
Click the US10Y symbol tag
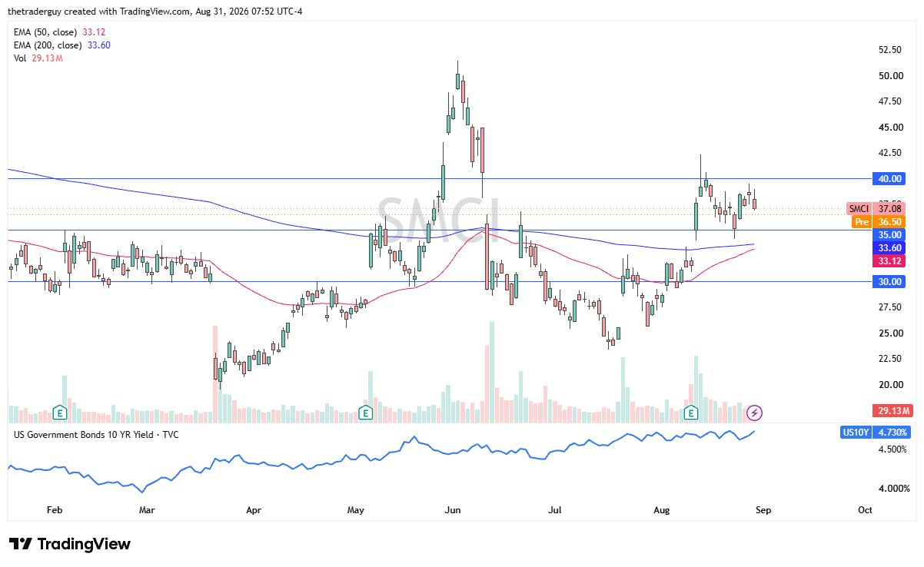pyautogui.click(x=856, y=433)
